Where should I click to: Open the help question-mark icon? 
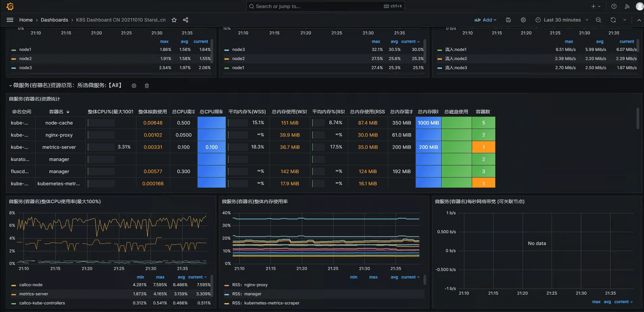coord(614,6)
